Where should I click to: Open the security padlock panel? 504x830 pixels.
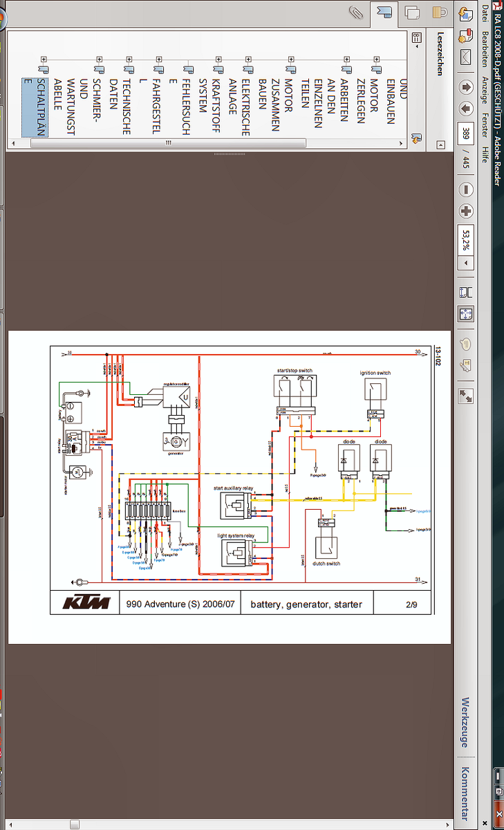click(x=439, y=12)
